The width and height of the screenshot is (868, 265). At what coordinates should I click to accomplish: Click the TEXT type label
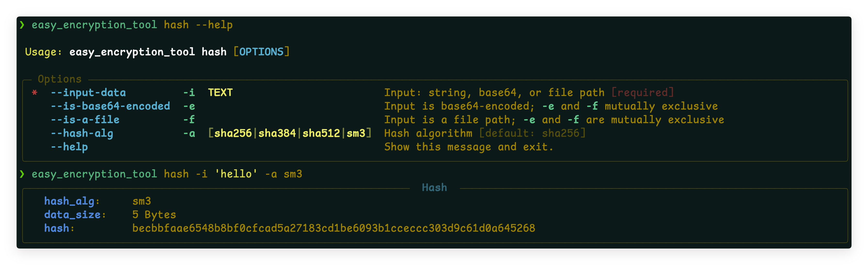pyautogui.click(x=220, y=93)
